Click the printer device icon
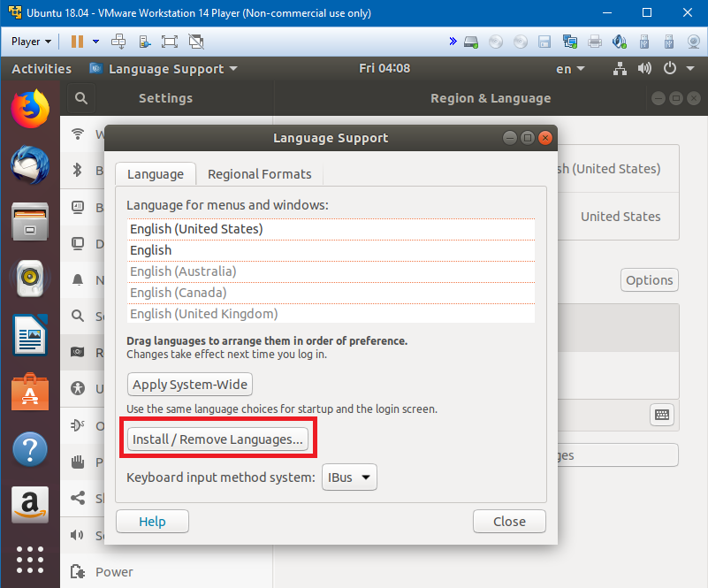Screen dimensions: 708x588 click(x=595, y=42)
